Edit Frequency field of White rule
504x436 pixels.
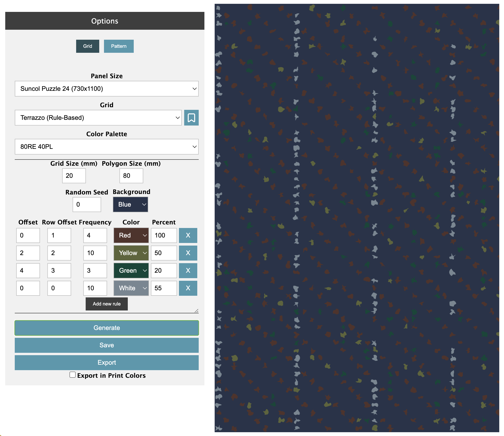[x=95, y=288]
